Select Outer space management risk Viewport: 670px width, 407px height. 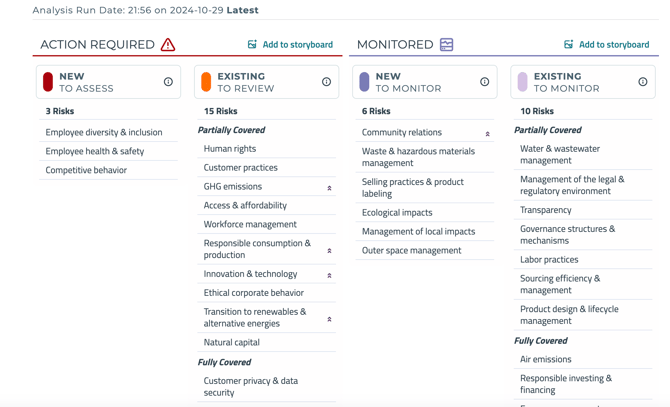click(411, 250)
